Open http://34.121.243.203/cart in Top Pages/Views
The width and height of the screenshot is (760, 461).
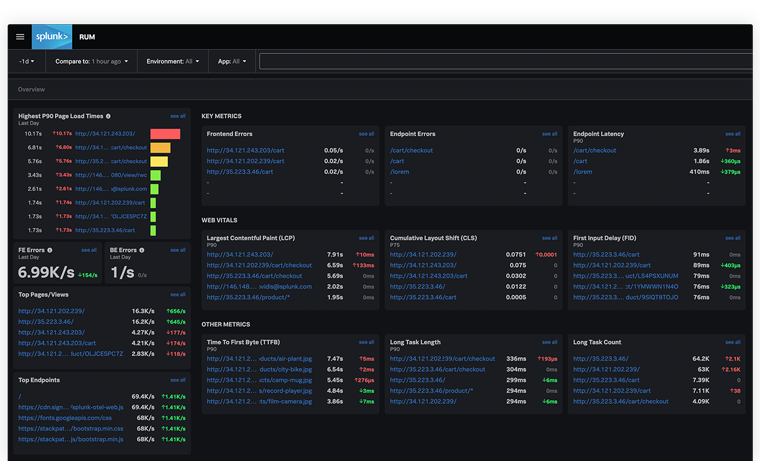(57, 343)
